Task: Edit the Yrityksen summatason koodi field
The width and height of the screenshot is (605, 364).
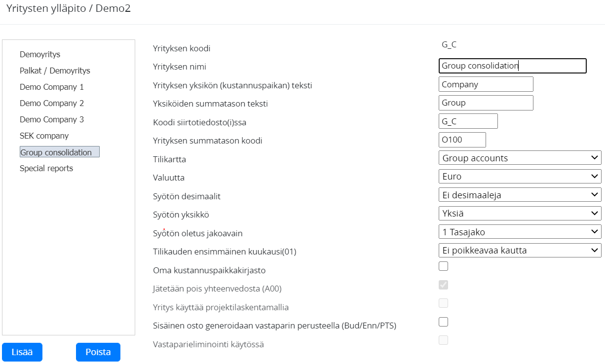Action: 462,140
